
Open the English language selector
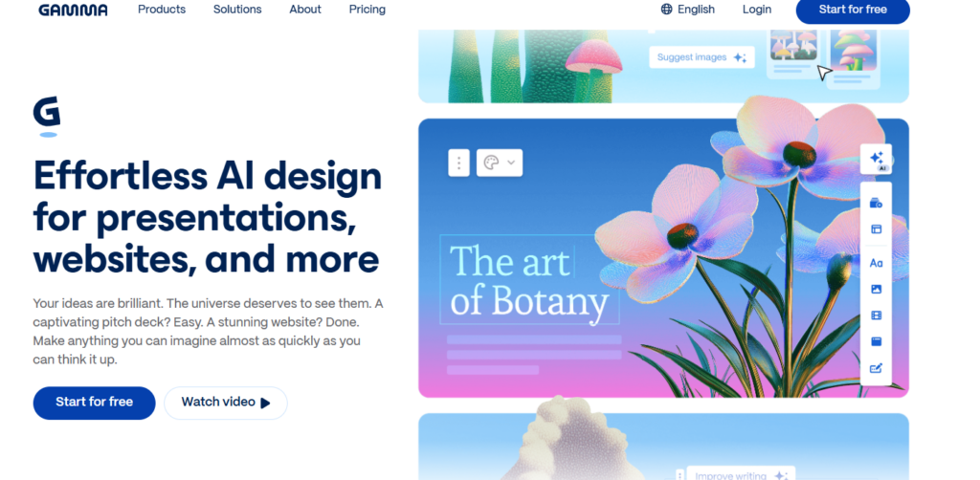click(x=696, y=10)
